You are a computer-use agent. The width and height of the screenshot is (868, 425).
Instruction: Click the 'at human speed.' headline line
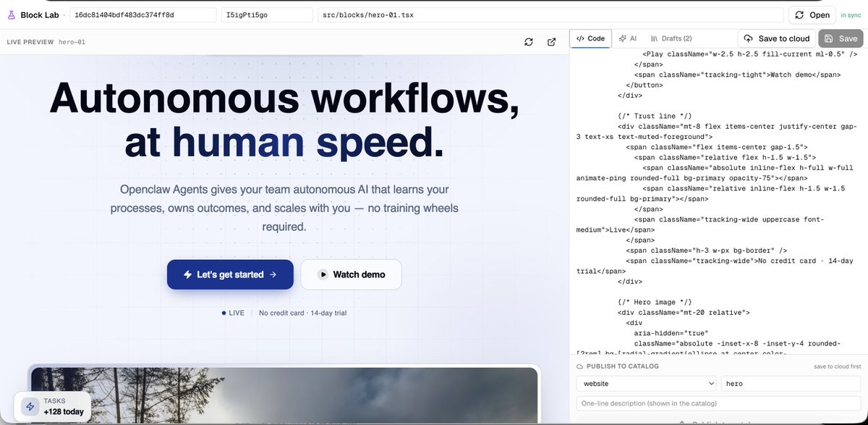284,143
